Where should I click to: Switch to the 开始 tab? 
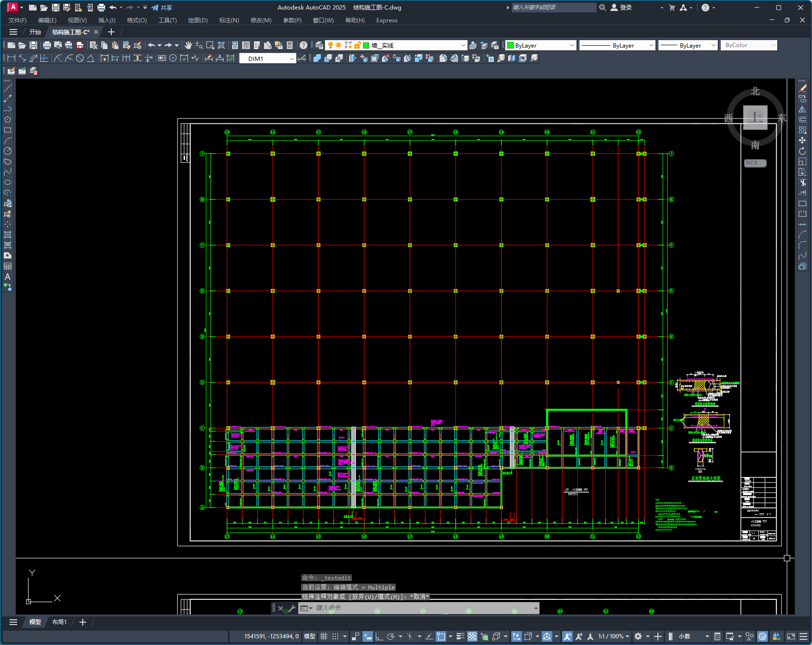coord(35,32)
